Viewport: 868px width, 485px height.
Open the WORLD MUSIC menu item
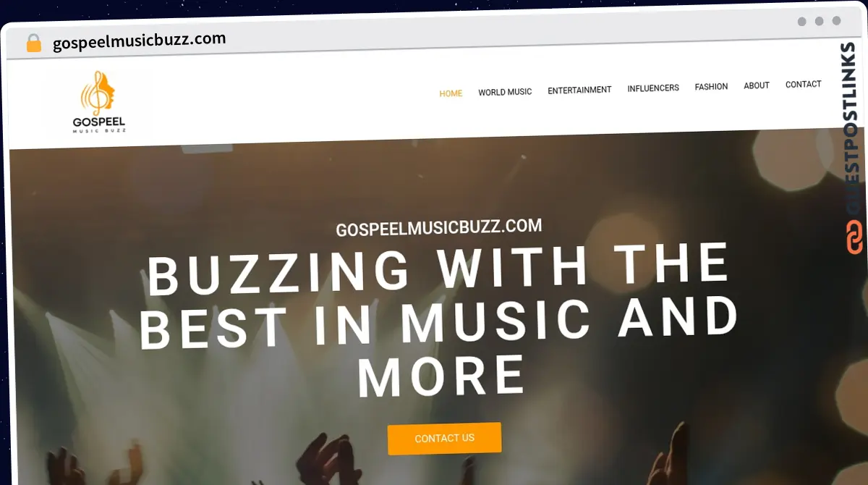click(x=505, y=92)
